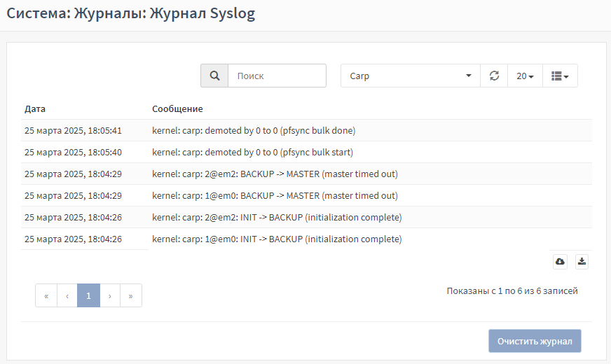Go to last page with double-right arrow
Viewport: 611px width, 364px height.
130,296
